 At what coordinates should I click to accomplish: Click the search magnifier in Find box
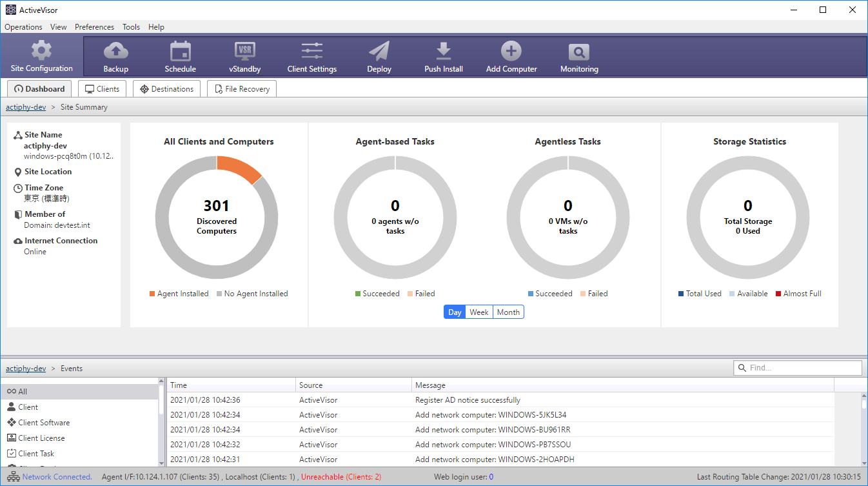coord(742,368)
